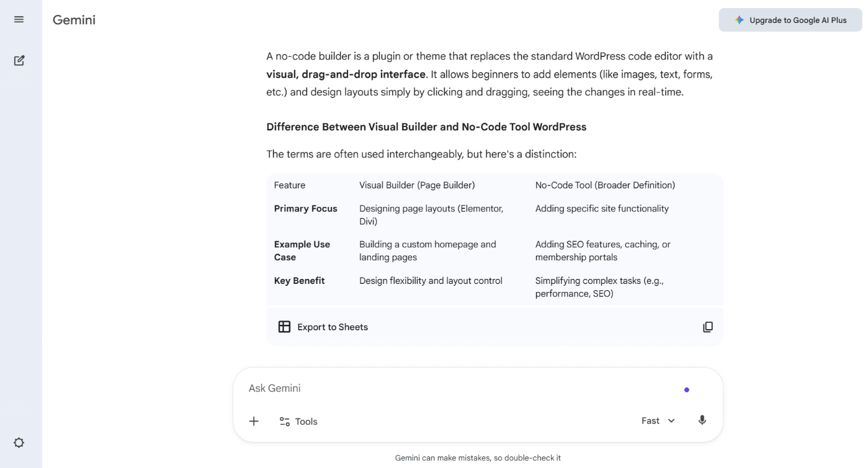The width and height of the screenshot is (868, 468).
Task: Expand the Fast model selector dropdown
Action: (658, 421)
